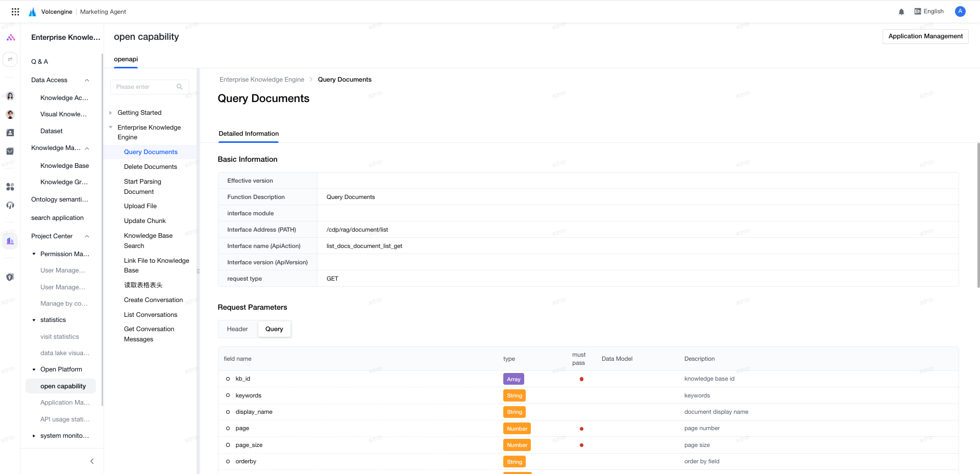Click the sidebar toggle swap icon
The image size is (980, 474).
point(10,59)
